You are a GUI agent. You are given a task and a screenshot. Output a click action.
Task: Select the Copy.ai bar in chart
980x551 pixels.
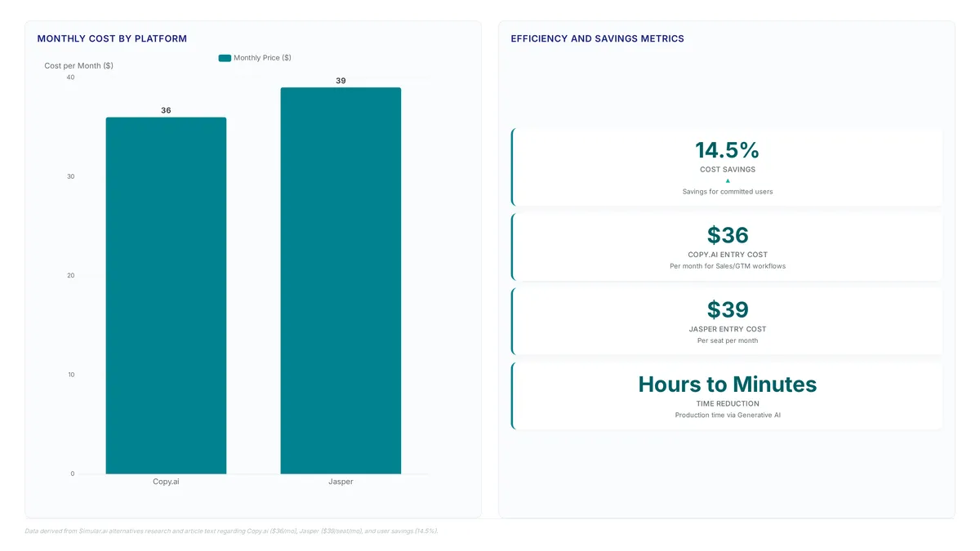[x=166, y=295]
